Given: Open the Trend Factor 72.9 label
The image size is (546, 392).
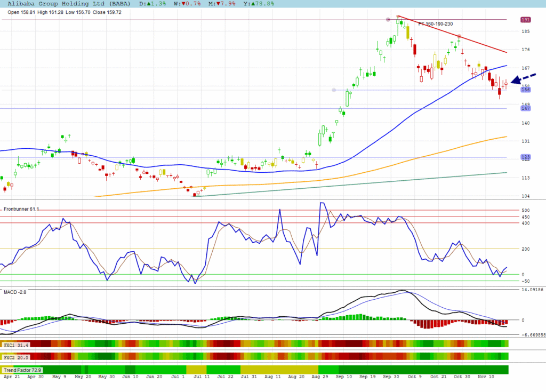Looking at the screenshot, I should click(x=22, y=370).
